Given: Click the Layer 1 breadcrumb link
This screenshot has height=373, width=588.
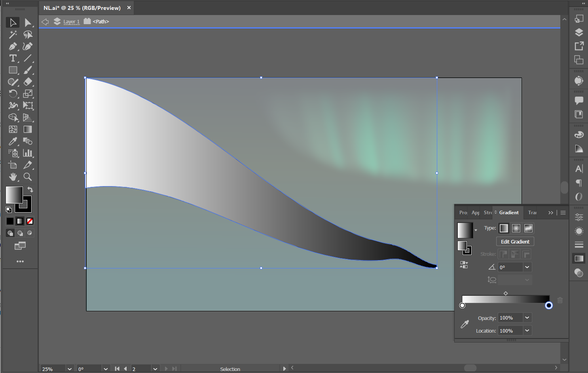Looking at the screenshot, I should click(x=72, y=22).
